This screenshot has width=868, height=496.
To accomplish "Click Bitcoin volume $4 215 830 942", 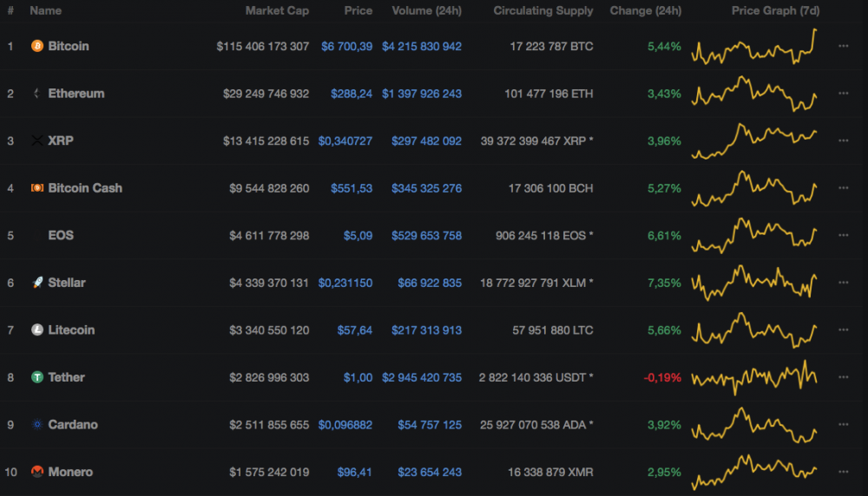I will 421,47.
